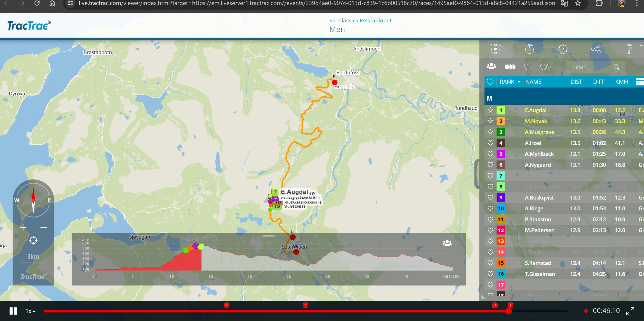Open the stopwatch timing panel
The width and height of the screenshot is (644, 321).
(529, 49)
